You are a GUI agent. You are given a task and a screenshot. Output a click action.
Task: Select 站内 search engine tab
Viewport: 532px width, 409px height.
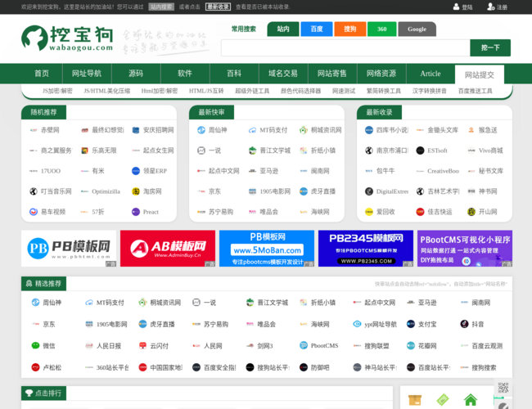tap(283, 29)
